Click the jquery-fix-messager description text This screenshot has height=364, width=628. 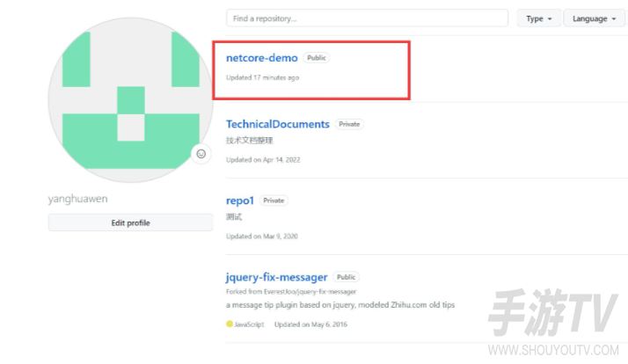tap(340, 305)
